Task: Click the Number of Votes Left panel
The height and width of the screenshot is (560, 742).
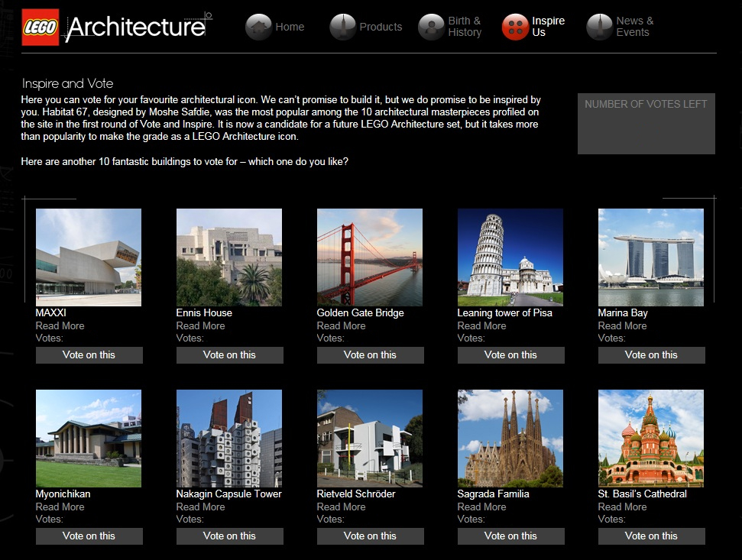Action: [x=646, y=122]
